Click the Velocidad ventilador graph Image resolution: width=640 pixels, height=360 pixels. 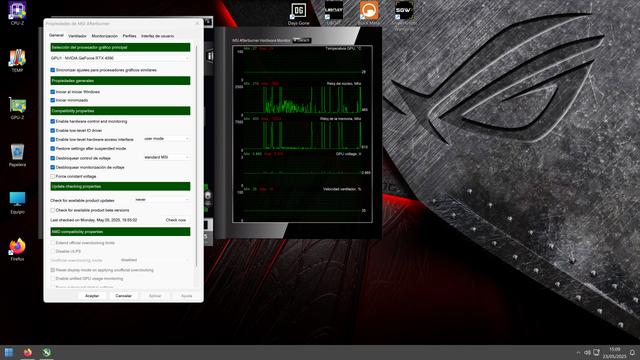pyautogui.click(x=302, y=204)
